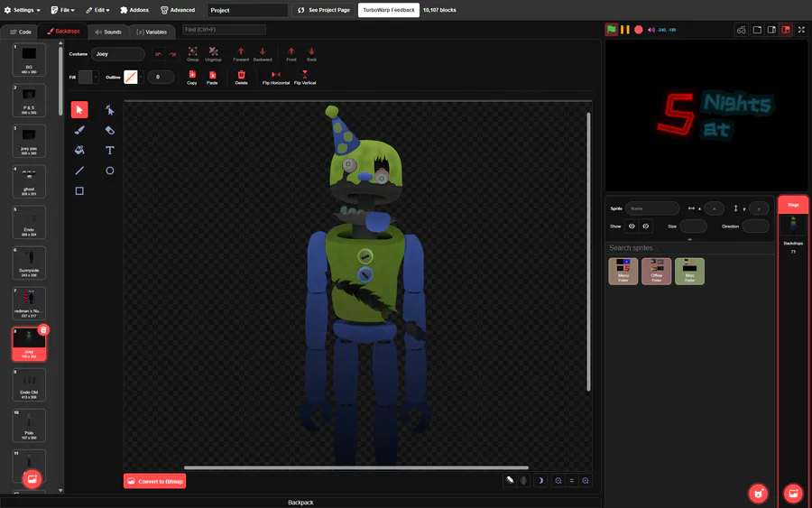Click Convert to Bitmap button

pos(155,481)
